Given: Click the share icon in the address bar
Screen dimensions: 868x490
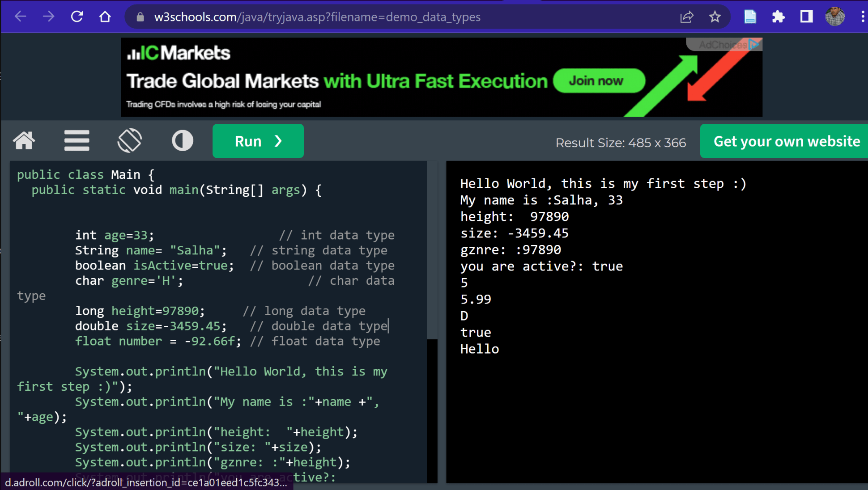Looking at the screenshot, I should (687, 17).
